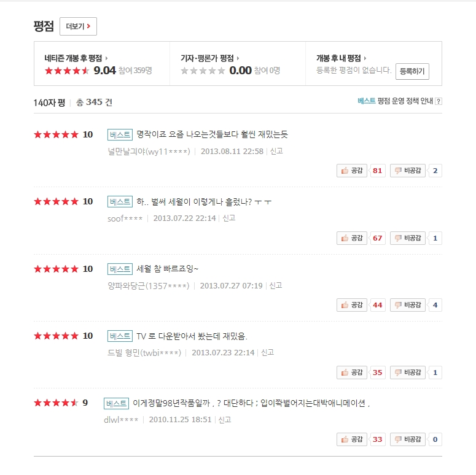Click the 베스트 평점 운영 정책 link
This screenshot has width=476, height=475.
click(396, 101)
